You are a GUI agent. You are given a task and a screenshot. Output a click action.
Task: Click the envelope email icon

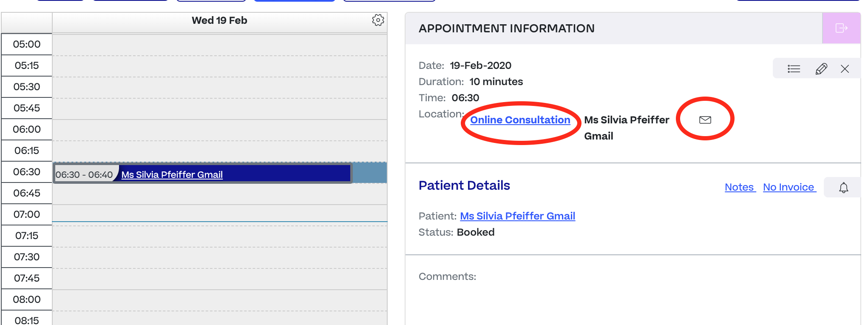(x=705, y=120)
